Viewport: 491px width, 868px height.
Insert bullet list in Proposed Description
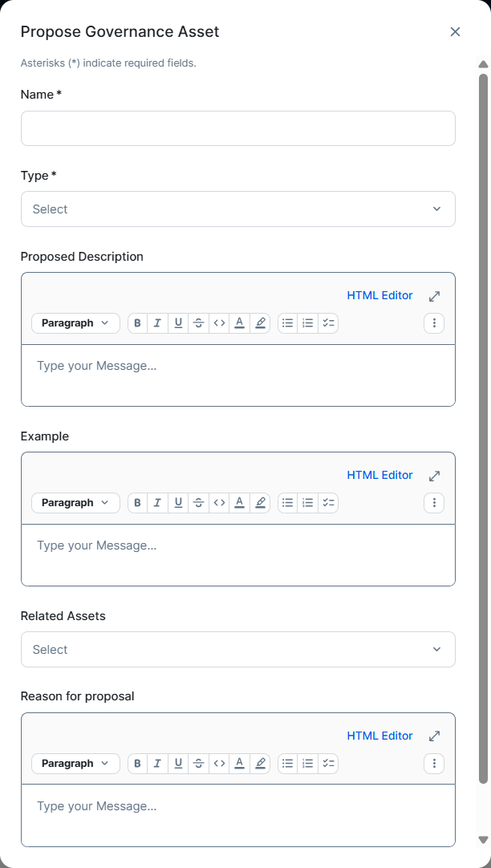click(x=288, y=323)
